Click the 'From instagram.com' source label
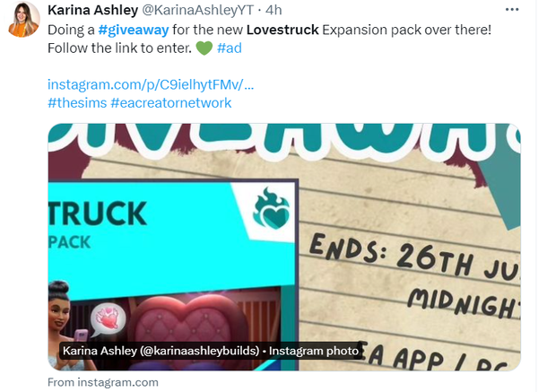538x392 pixels. [103, 382]
